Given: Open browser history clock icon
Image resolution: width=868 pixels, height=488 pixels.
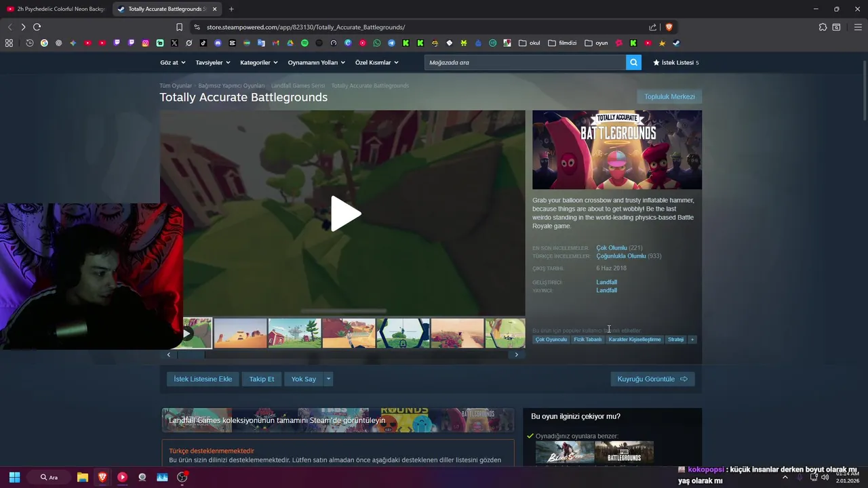Looking at the screenshot, I should coord(30,43).
